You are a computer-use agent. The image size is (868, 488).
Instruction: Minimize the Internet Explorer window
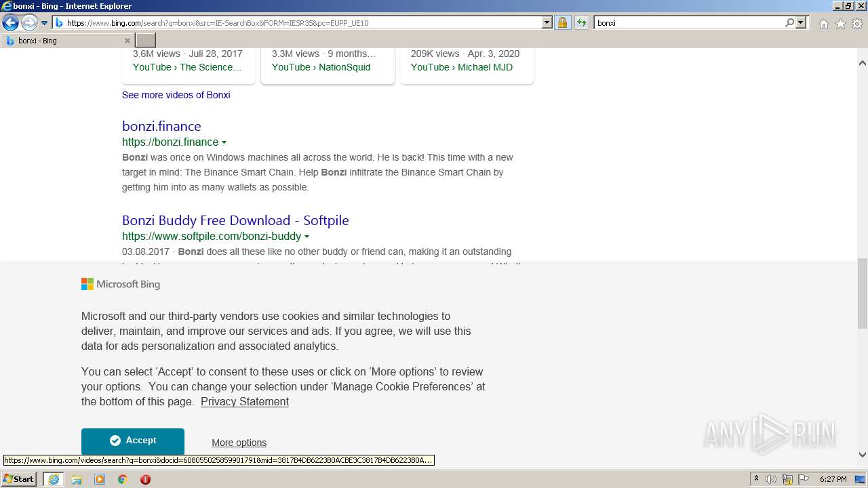point(837,6)
